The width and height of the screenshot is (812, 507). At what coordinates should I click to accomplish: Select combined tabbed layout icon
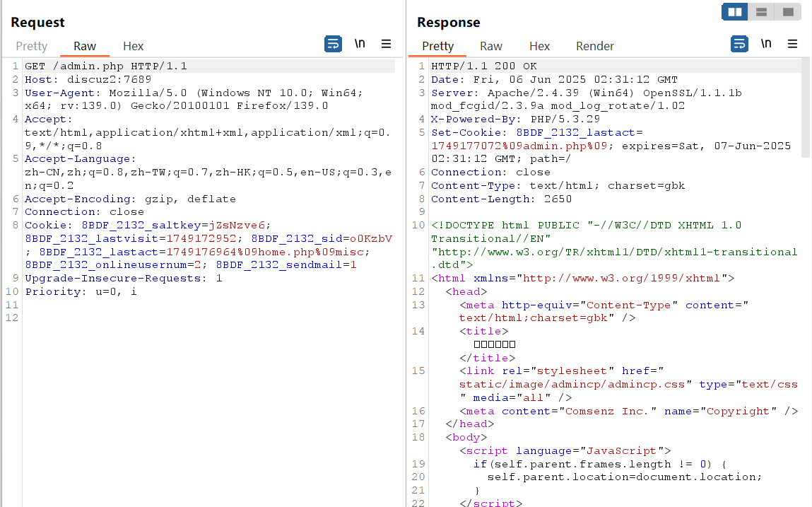pyautogui.click(x=788, y=12)
